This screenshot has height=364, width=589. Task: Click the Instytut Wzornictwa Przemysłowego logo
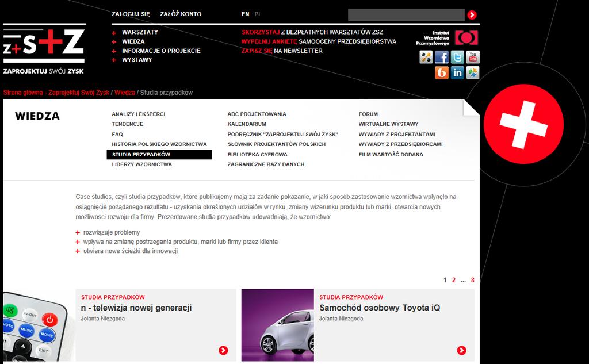point(447,38)
